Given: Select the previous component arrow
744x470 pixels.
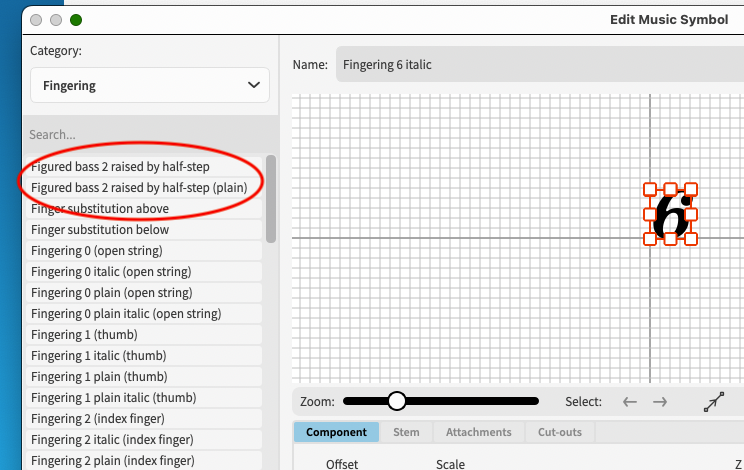Looking at the screenshot, I should (x=630, y=402).
